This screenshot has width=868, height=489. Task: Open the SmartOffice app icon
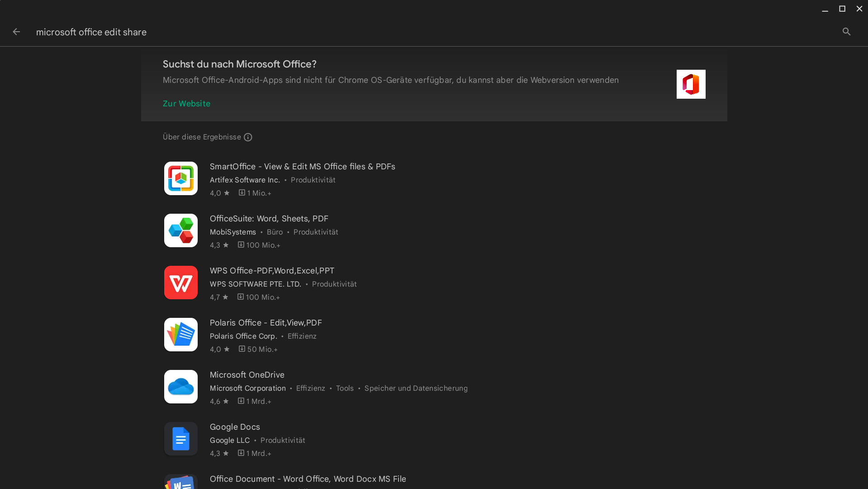click(180, 178)
